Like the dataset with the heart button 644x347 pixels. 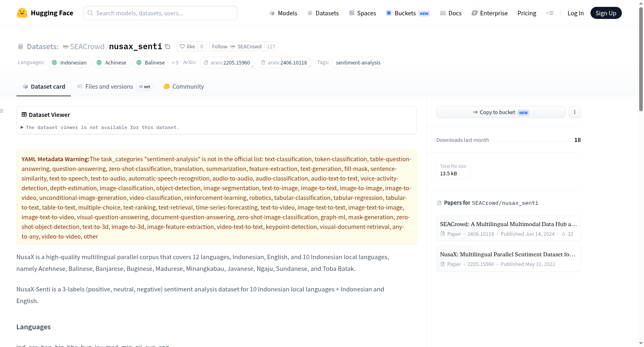point(187,46)
